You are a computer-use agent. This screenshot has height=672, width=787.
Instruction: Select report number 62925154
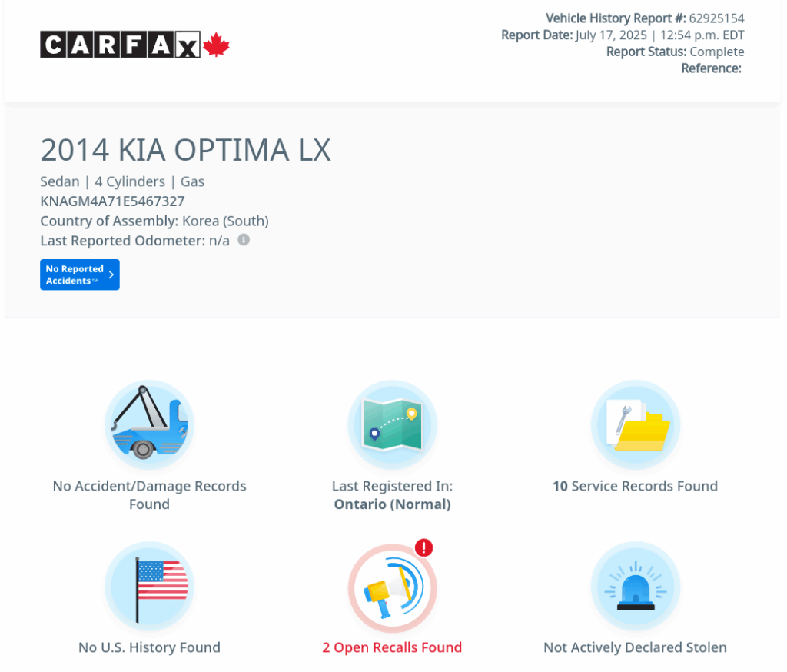[716, 18]
